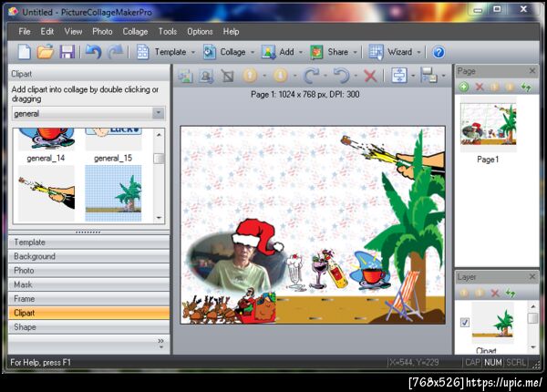Switch to the Template sidebar section
Screen dimensions: 547x392
pyautogui.click(x=89, y=242)
